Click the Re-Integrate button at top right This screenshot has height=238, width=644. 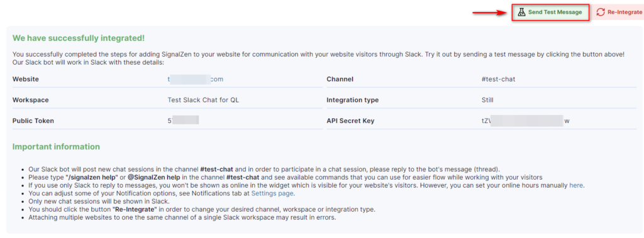[x=618, y=13]
